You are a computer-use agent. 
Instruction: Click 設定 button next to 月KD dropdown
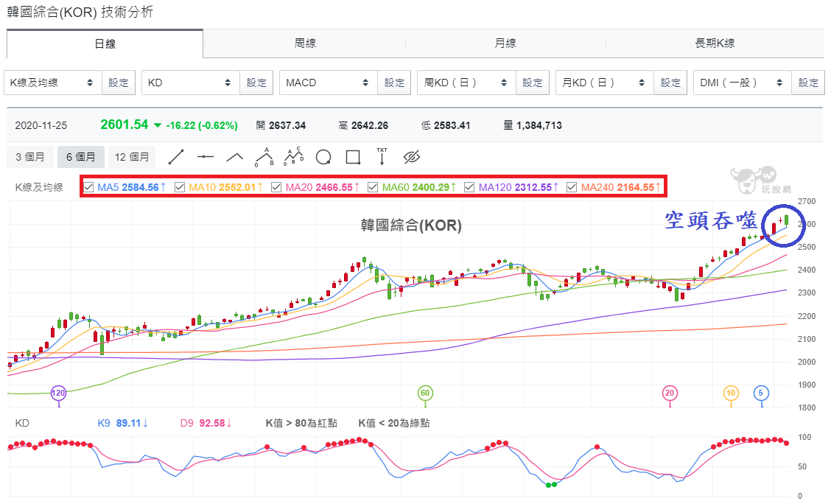(670, 83)
